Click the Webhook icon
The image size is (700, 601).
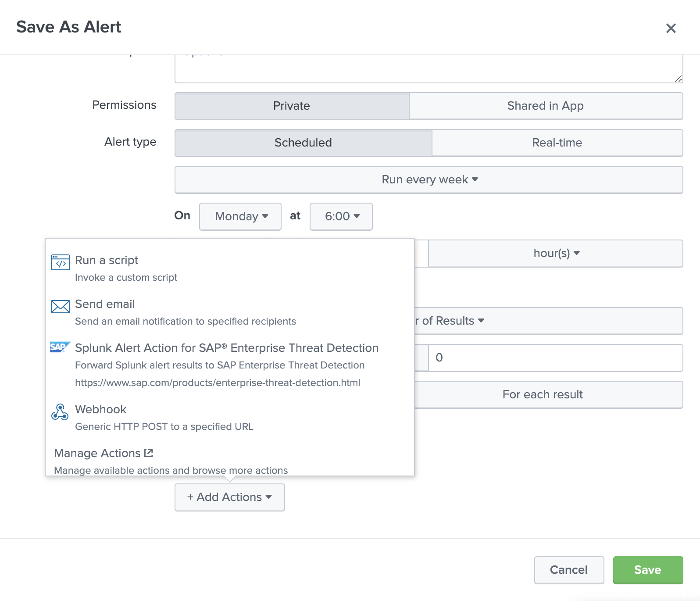point(60,412)
